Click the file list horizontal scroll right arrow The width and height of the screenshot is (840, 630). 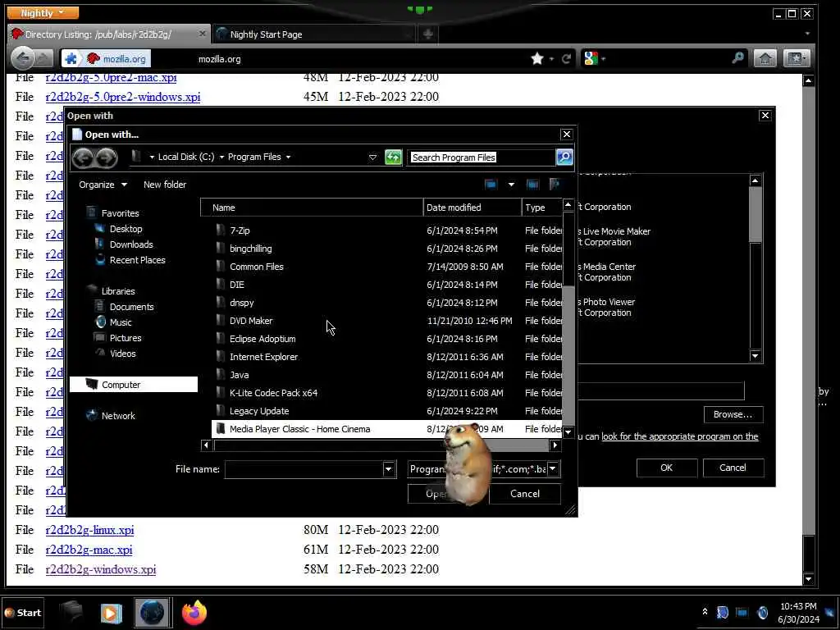tap(555, 445)
